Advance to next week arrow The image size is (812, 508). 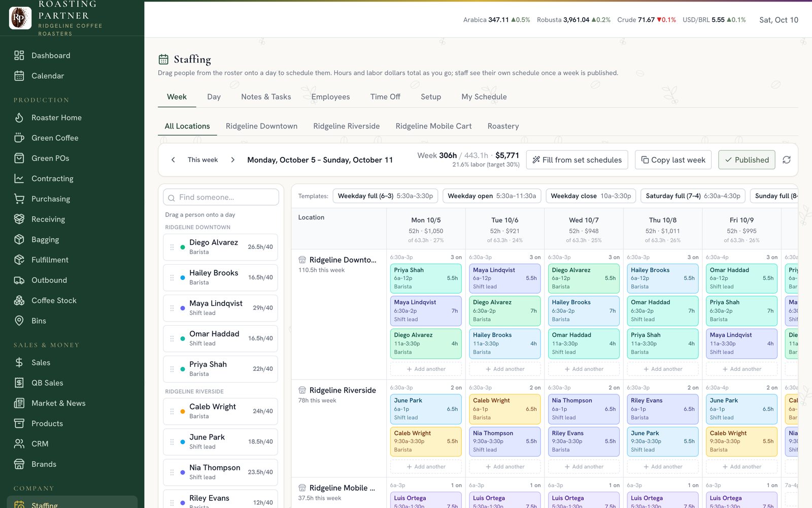[233, 160]
